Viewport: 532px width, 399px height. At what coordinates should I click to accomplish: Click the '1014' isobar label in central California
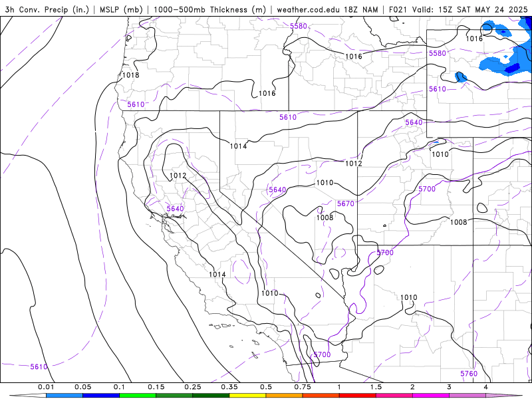[217, 274]
